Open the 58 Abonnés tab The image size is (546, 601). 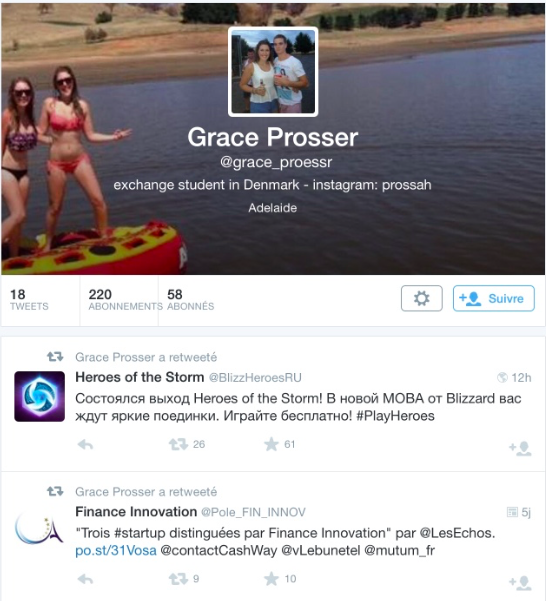(x=190, y=300)
